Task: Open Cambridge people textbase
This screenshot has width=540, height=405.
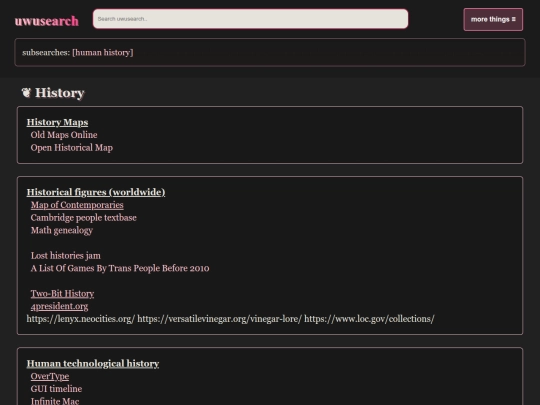Action: coord(84,218)
